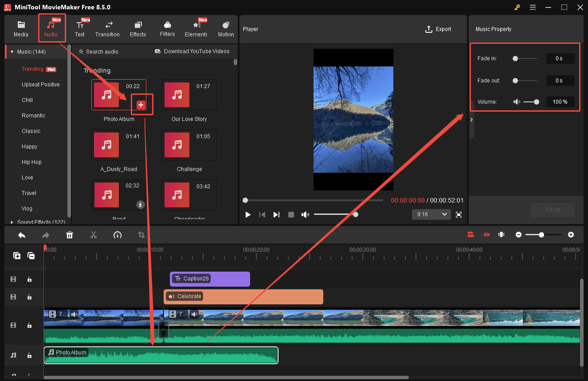The height and width of the screenshot is (381, 588).
Task: Open the Effects panel
Action: point(137,28)
